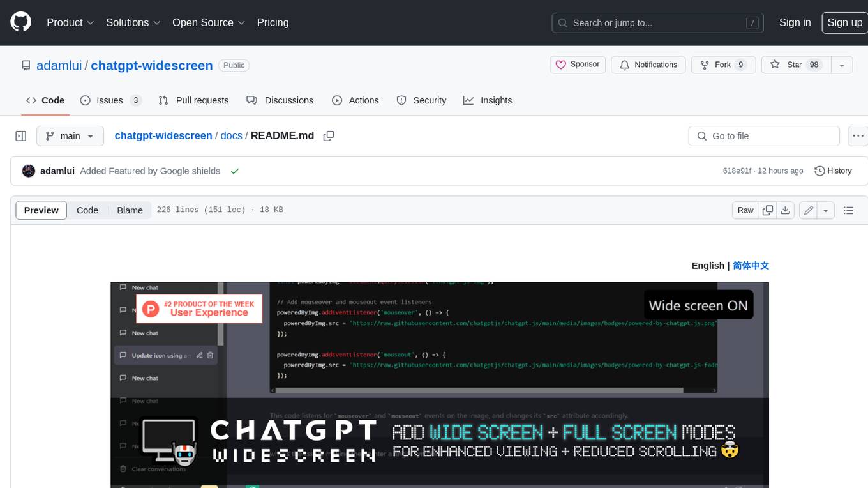This screenshot has height=488, width=868.
Task: Click the Product Hunt #2 Product badge
Action: (x=199, y=309)
